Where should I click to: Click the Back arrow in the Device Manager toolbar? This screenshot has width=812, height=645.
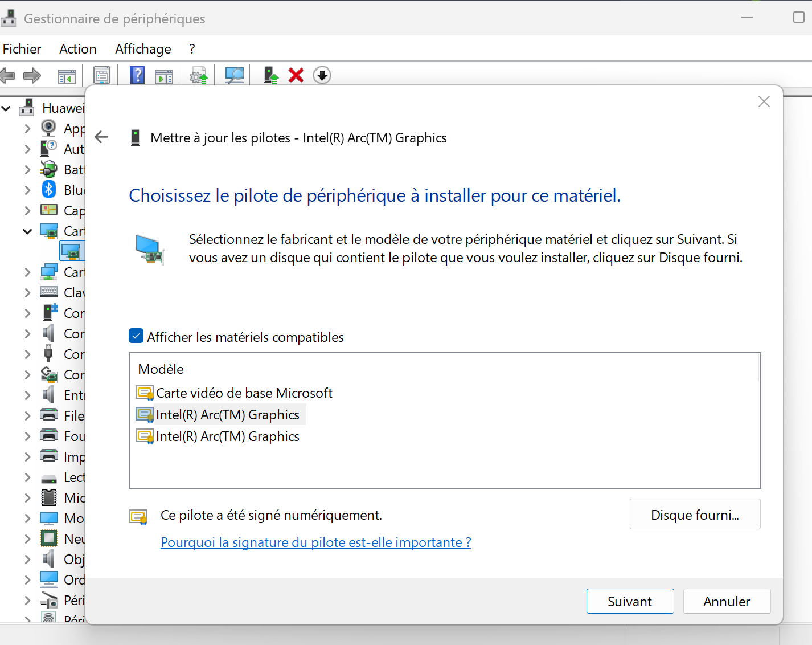coord(7,75)
